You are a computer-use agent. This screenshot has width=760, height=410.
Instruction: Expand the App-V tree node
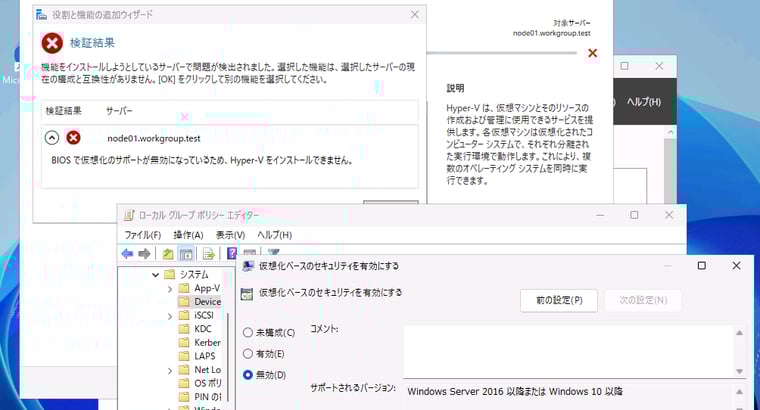pyautogui.click(x=170, y=289)
